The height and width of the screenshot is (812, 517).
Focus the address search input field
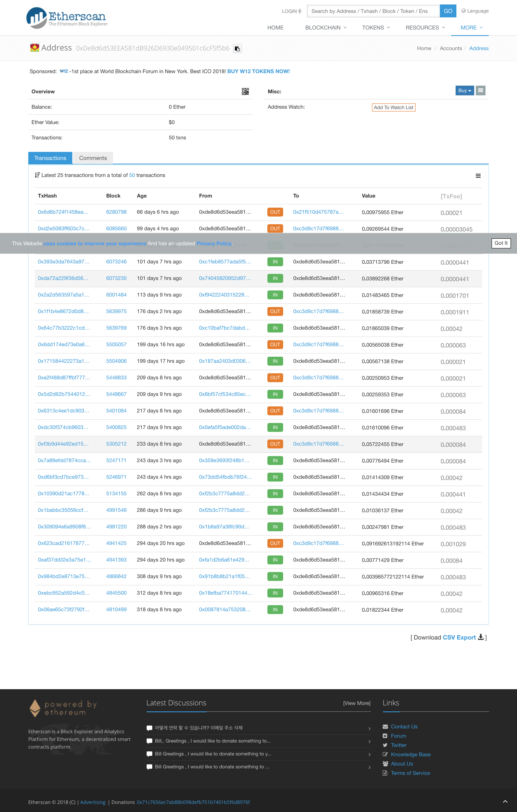tap(373, 11)
